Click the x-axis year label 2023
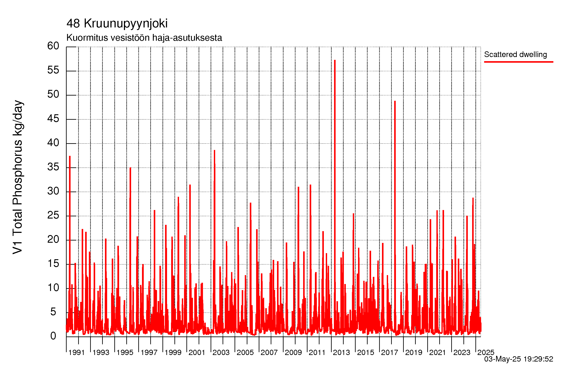Screen dimensions: 588x370 (x=462, y=352)
